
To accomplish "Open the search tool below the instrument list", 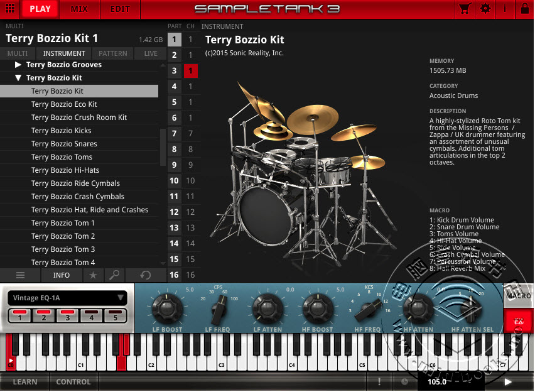I will (x=113, y=275).
